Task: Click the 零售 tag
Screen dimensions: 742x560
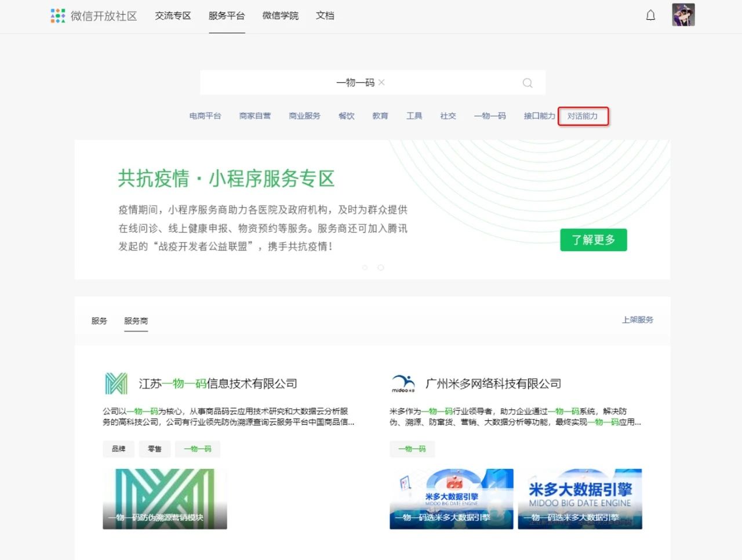Action: click(x=155, y=449)
